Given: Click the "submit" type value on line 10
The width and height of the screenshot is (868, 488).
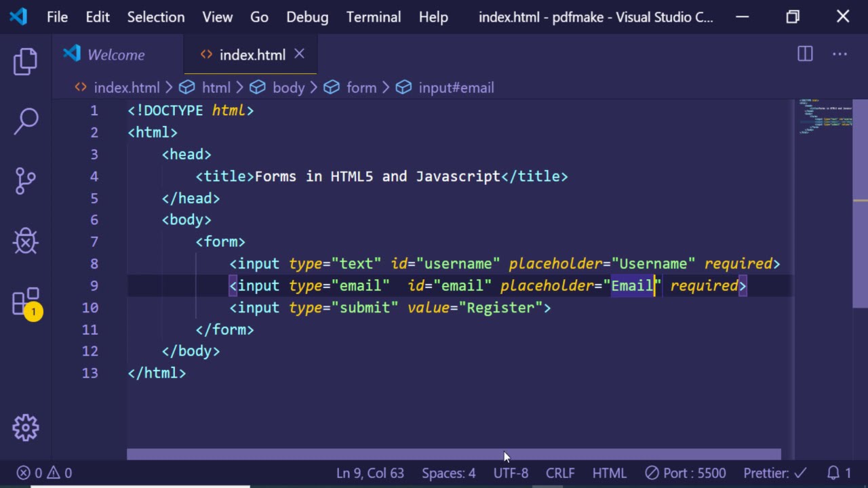Looking at the screenshot, I should (x=365, y=308).
